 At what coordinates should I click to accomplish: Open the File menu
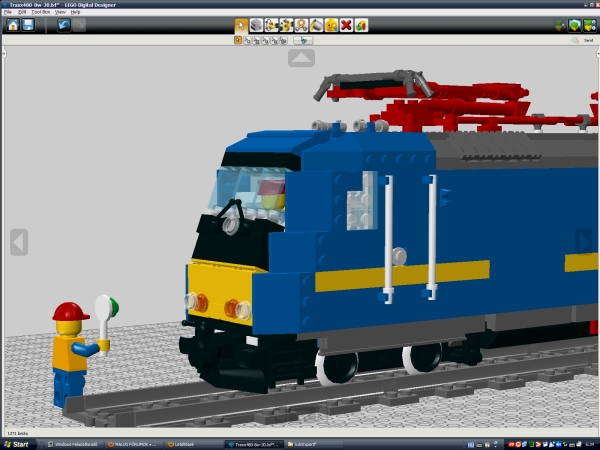click(8, 12)
